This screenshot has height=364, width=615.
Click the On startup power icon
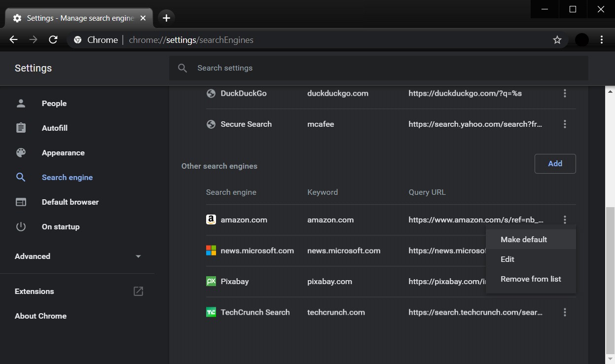(x=21, y=226)
